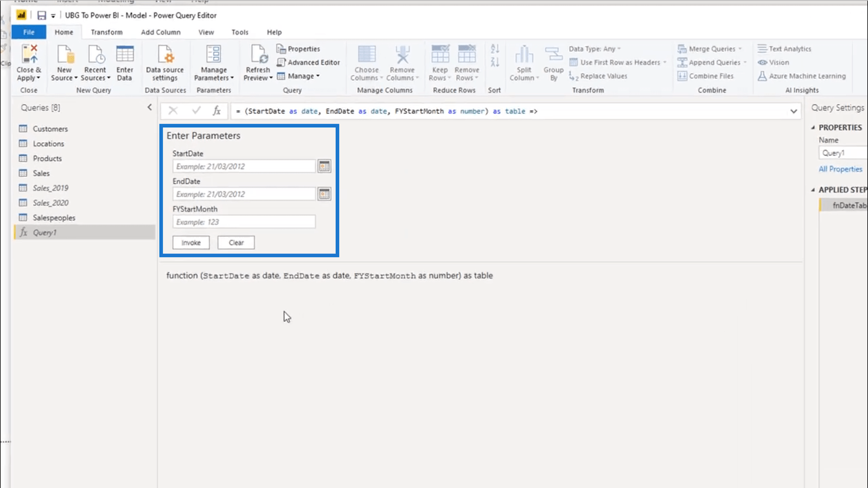Cancel formula edit with X icon
This screenshot has width=868, height=488.
tap(173, 111)
